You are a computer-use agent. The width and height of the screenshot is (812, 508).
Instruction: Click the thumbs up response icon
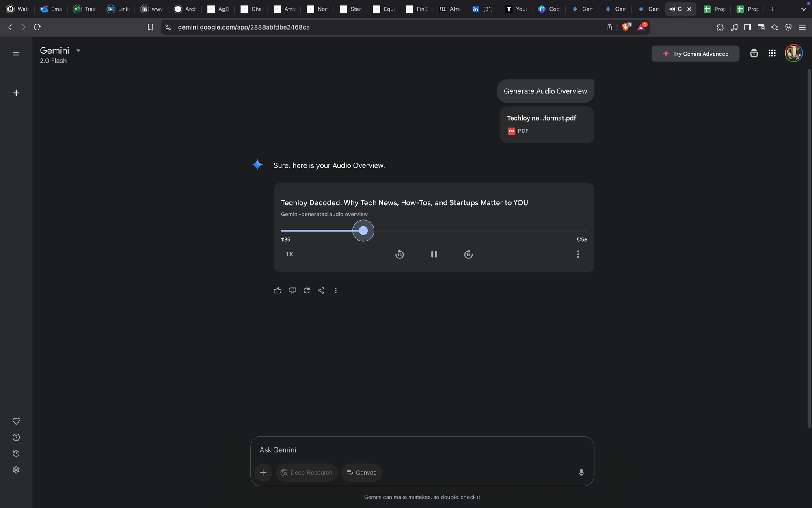[278, 291]
